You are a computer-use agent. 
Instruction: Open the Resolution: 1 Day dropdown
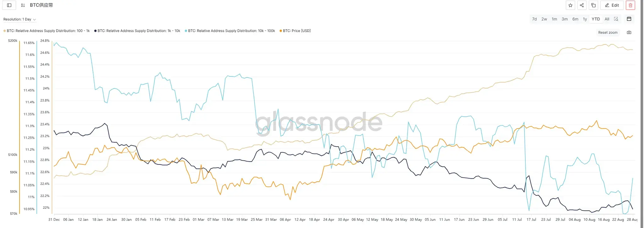click(19, 19)
